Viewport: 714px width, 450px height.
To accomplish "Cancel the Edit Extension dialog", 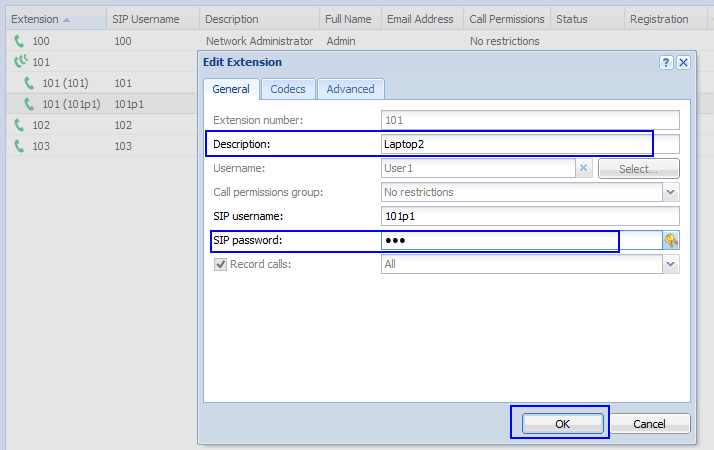I will point(650,424).
